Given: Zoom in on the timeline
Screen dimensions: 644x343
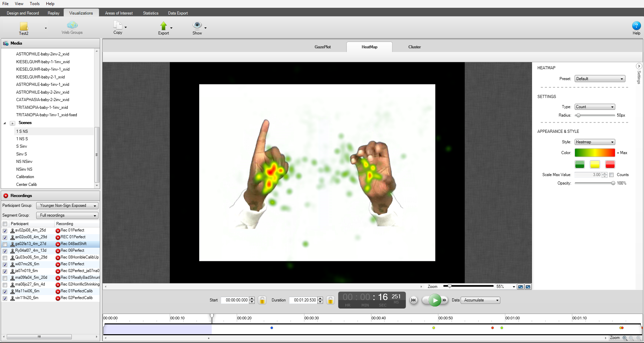Looking at the screenshot, I should (x=625, y=338).
